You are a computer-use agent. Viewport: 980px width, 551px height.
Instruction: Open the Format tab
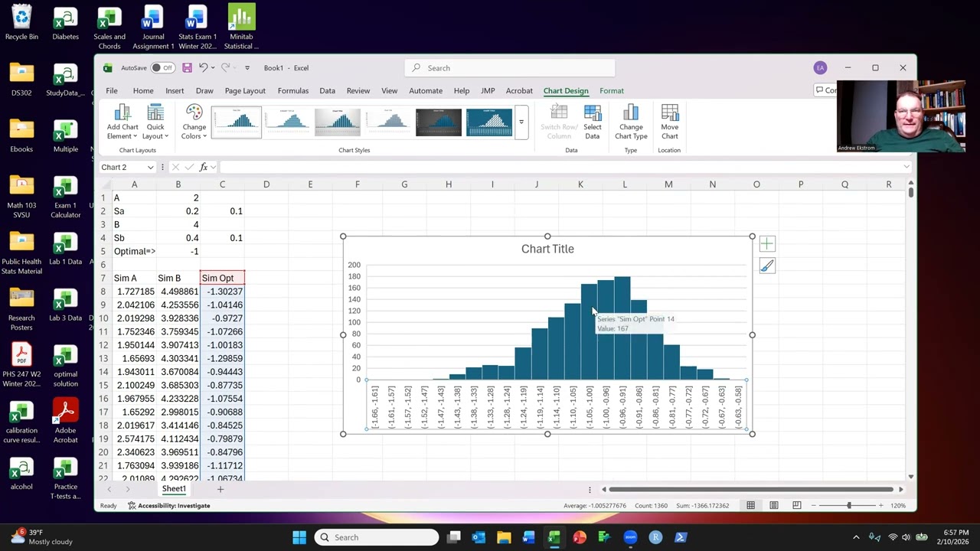click(612, 90)
